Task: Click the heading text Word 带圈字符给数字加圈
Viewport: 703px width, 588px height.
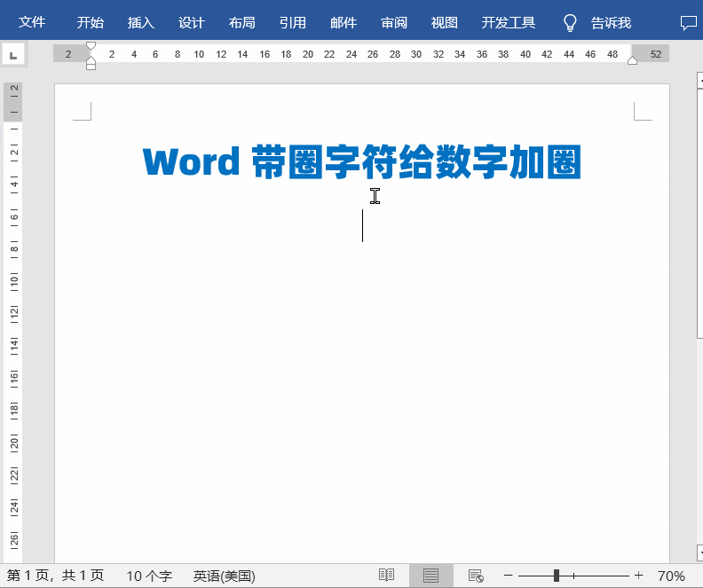Action: [x=362, y=161]
